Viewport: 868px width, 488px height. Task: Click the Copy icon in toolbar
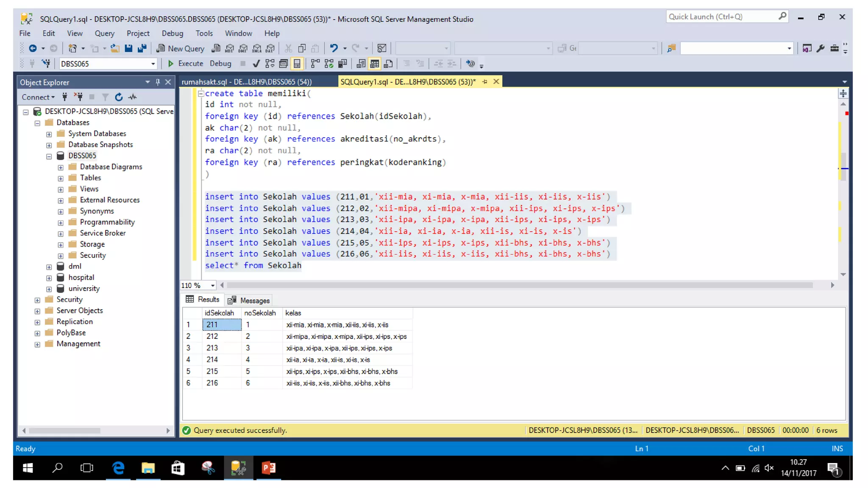pos(302,48)
